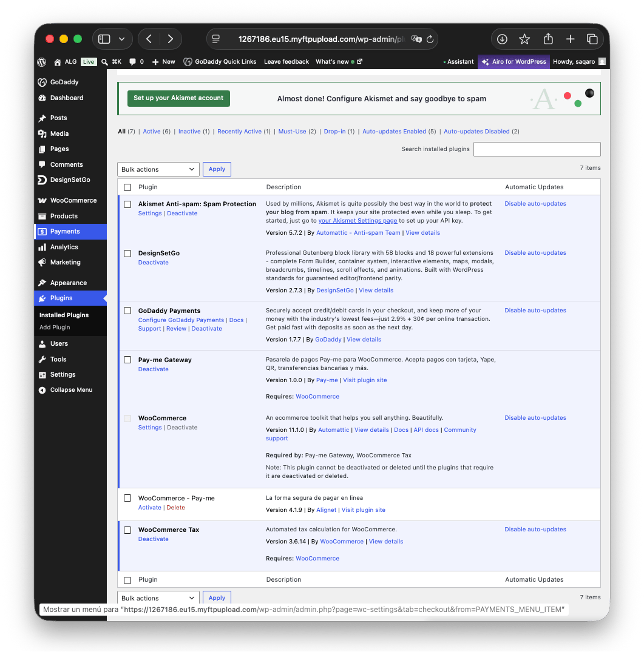
Task: Go back with the Safari back arrow
Action: tap(149, 39)
